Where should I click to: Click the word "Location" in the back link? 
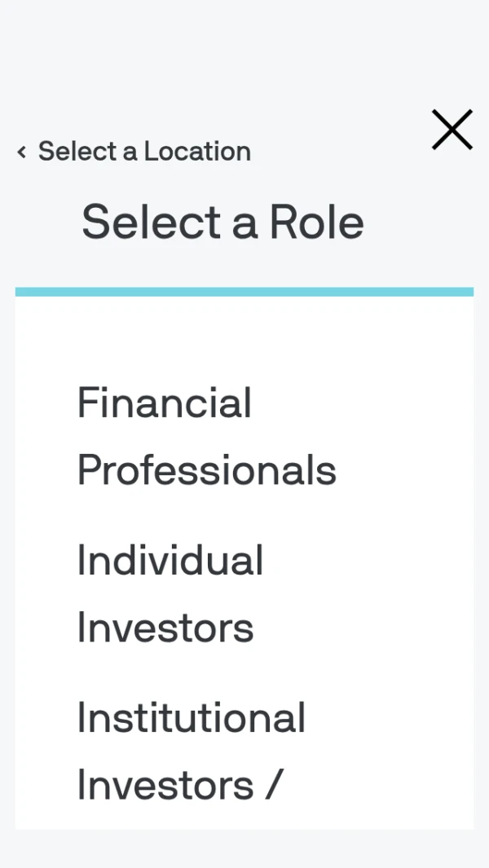[x=197, y=152]
